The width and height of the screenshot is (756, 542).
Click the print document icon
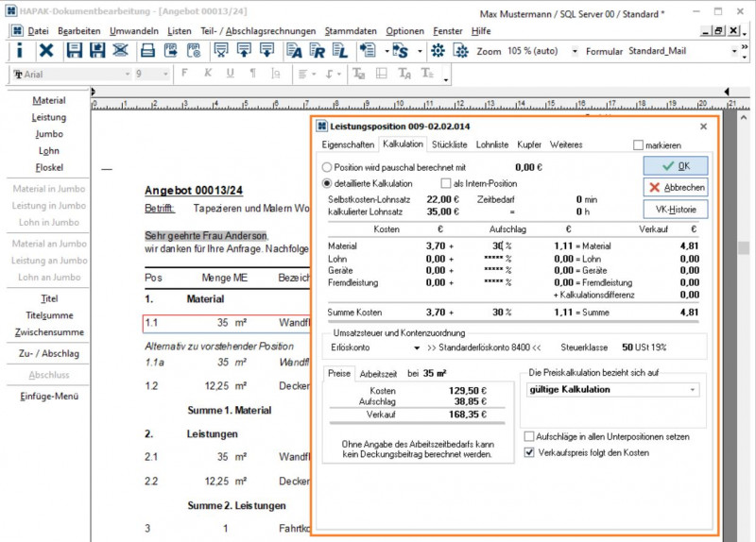pos(146,51)
